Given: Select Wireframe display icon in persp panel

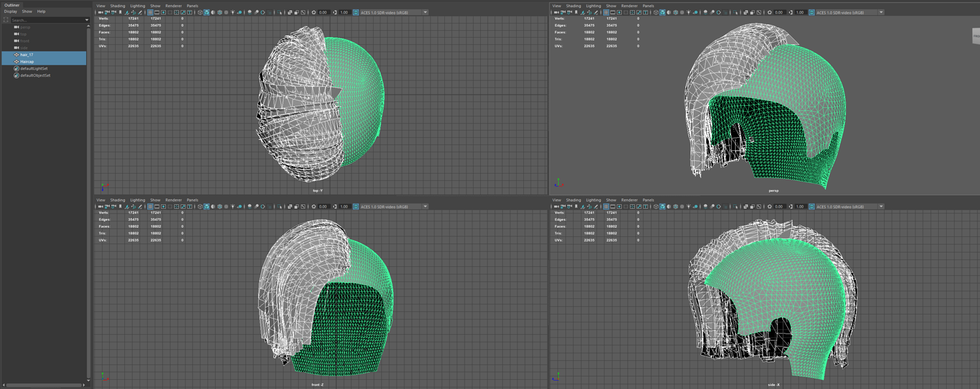Looking at the screenshot, I should [x=656, y=12].
